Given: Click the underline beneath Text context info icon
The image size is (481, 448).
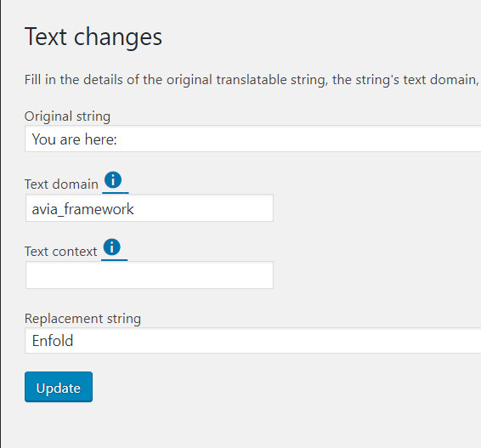Looking at the screenshot, I should [115, 260].
